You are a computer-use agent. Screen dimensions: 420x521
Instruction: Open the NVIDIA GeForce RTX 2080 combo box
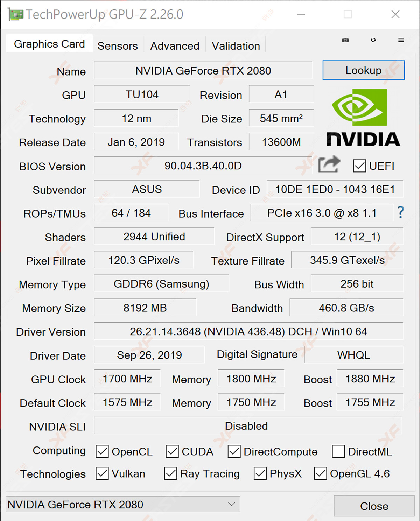coord(123,504)
